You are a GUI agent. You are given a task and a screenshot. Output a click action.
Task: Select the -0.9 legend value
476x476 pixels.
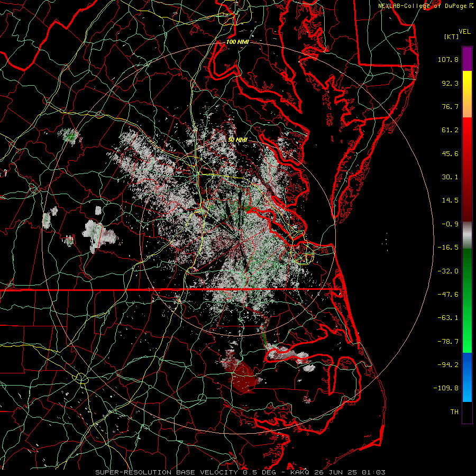[450, 224]
